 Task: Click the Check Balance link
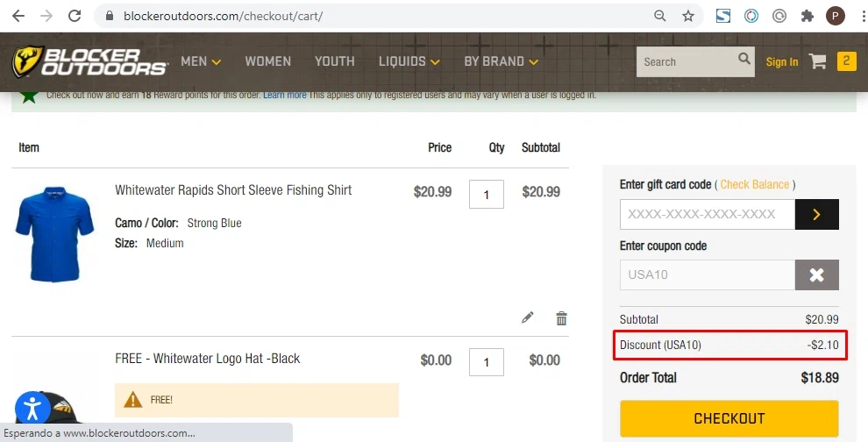[x=755, y=184]
